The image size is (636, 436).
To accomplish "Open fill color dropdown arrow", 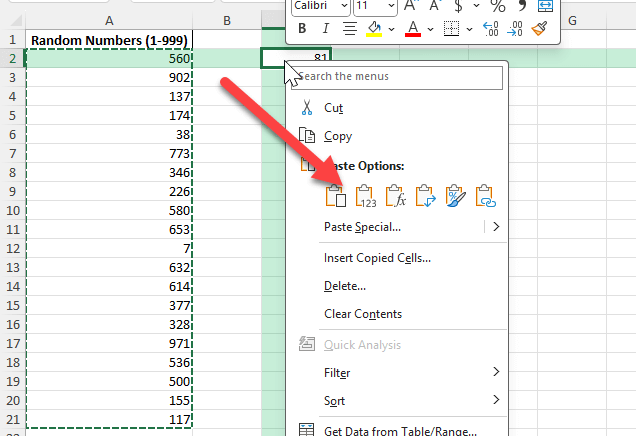I will 391,29.
